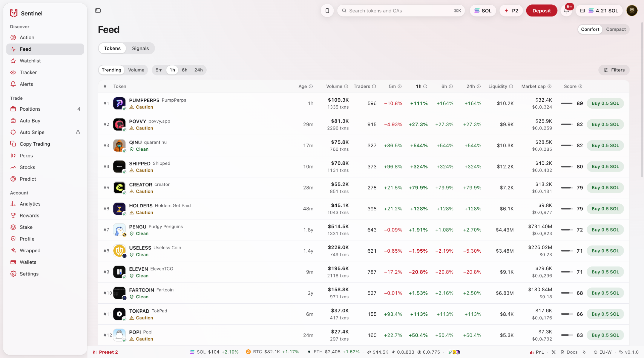Click the clipboard icon beside the search bar
The width and height of the screenshot is (644, 358).
click(x=327, y=11)
